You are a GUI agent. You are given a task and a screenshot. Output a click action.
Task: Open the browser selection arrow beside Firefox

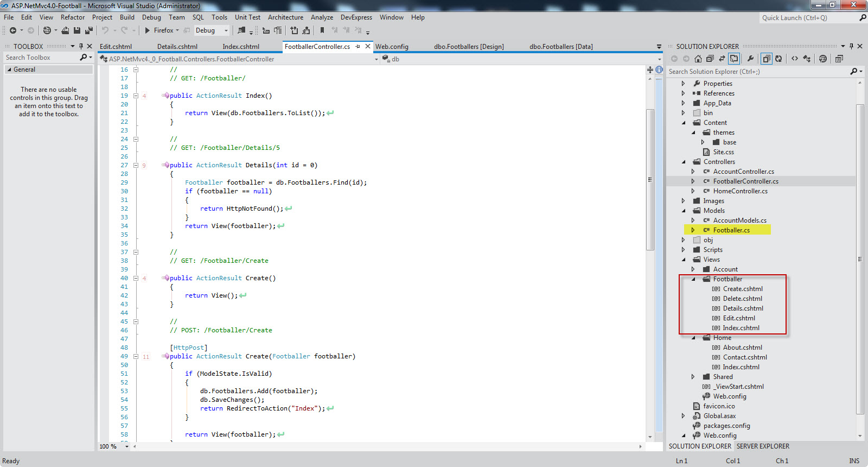coord(177,30)
